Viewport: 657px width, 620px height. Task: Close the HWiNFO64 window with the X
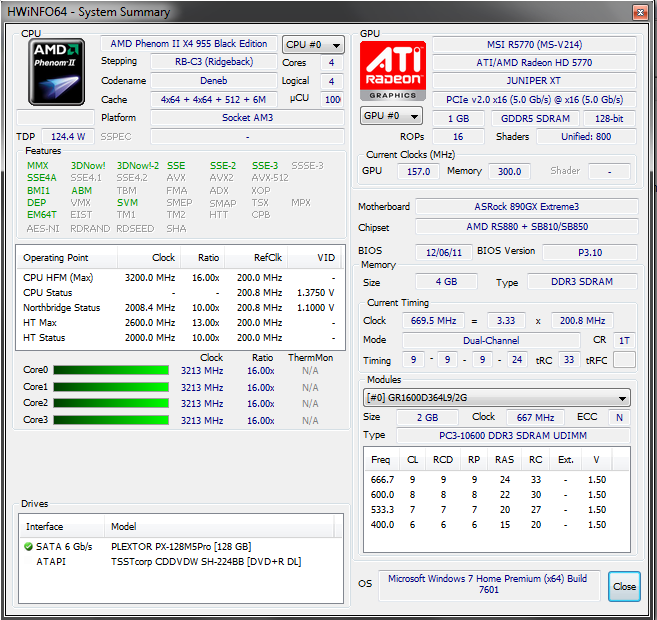[640, 13]
